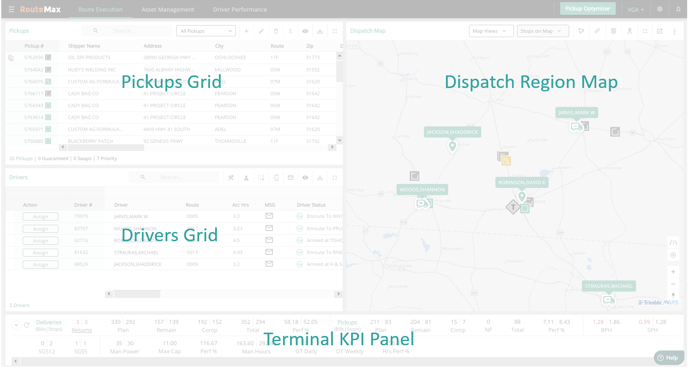Delete pickup using Pickups trash icon
Image resolution: width=688 pixels, height=368 pixels.
tap(276, 31)
